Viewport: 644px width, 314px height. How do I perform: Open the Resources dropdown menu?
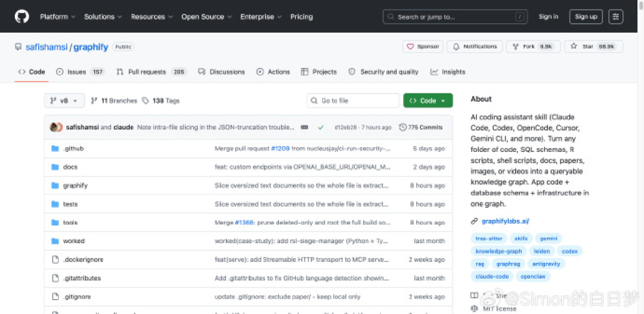pyautogui.click(x=152, y=17)
